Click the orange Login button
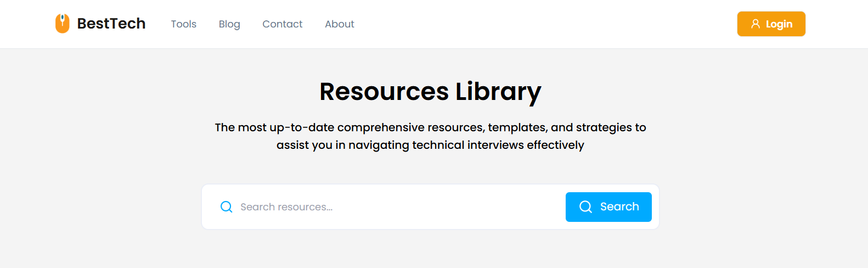Screen dimensions: 868x268 pos(771,24)
